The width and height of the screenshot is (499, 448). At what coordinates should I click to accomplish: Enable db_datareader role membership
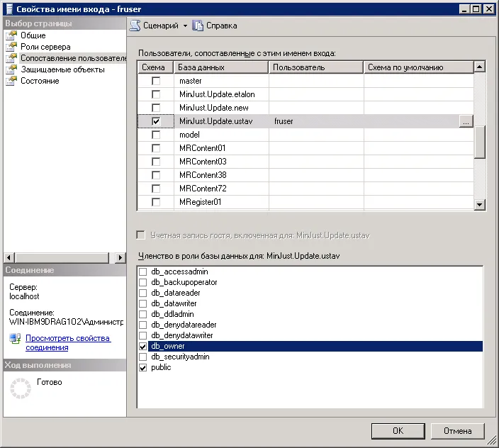coord(143,293)
